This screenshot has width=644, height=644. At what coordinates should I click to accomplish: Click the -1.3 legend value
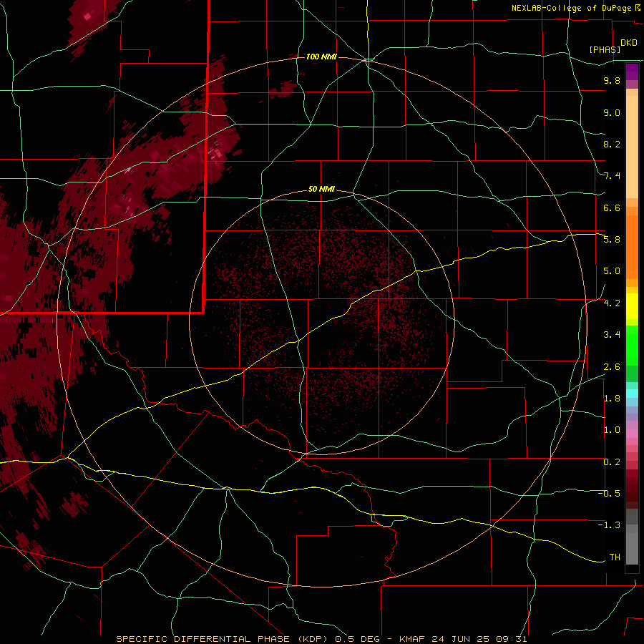609,525
